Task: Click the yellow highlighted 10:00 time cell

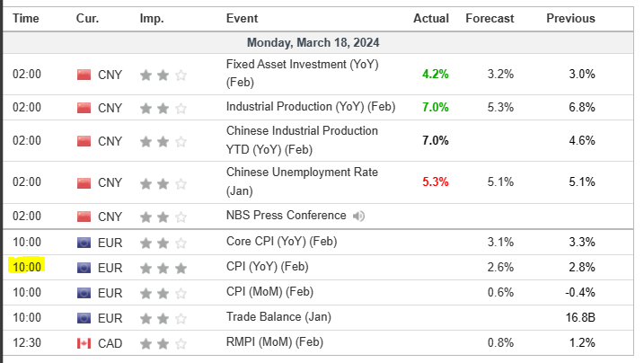Action: [x=26, y=267]
